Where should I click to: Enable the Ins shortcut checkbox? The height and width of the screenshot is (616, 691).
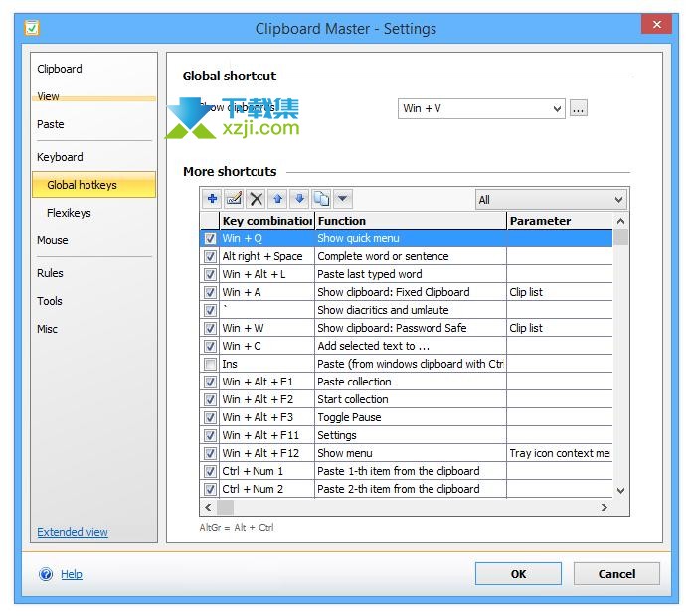pos(210,365)
